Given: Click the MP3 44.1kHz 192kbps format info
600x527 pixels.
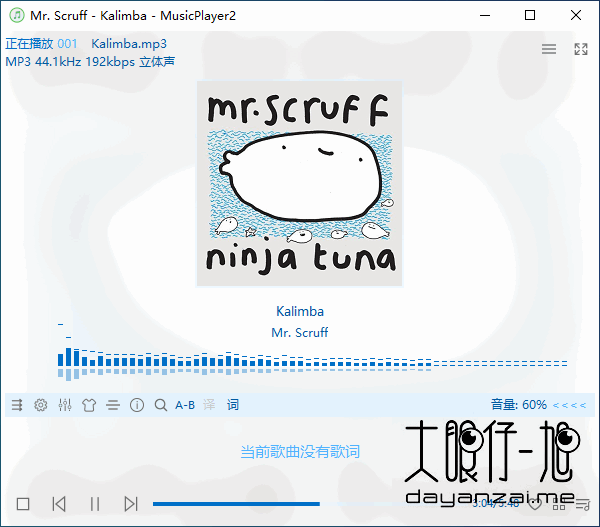Looking at the screenshot, I should 90,62.
